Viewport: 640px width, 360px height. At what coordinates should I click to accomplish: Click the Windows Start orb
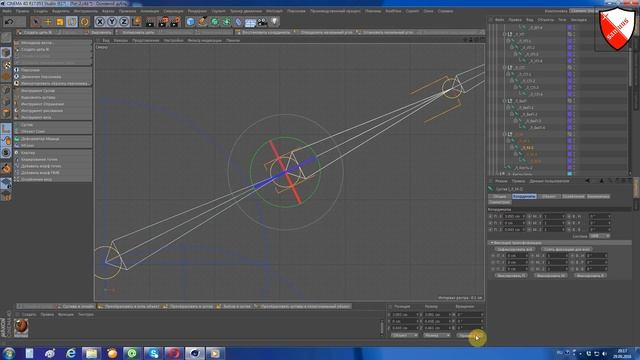pos(9,353)
